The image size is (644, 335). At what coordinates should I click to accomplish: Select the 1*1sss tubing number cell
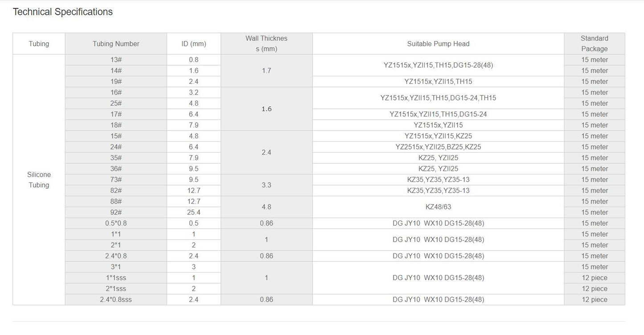[116, 278]
